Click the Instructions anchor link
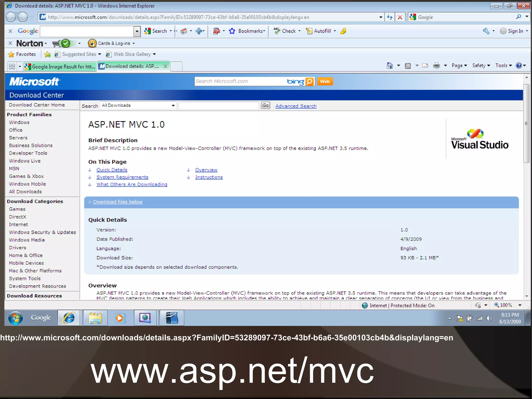 209,177
